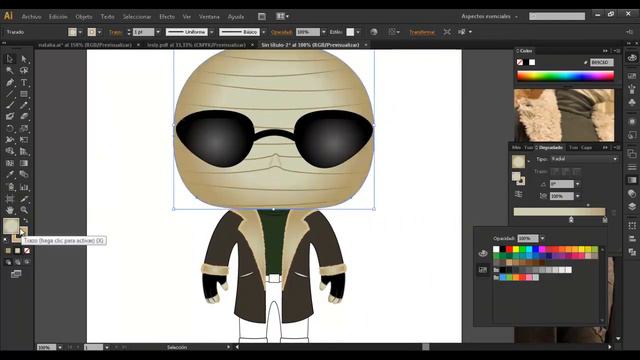Open the gradient angle dropdown
The image size is (640, 360).
coord(578,184)
